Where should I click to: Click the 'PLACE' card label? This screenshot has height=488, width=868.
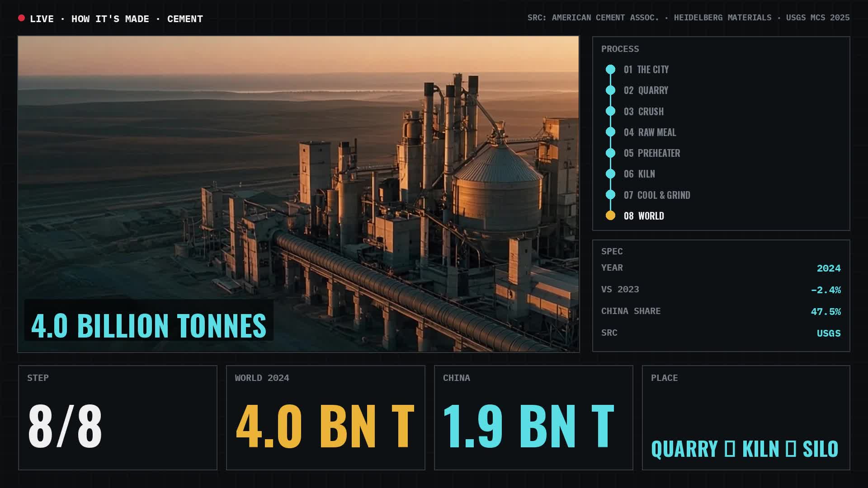[664, 378]
